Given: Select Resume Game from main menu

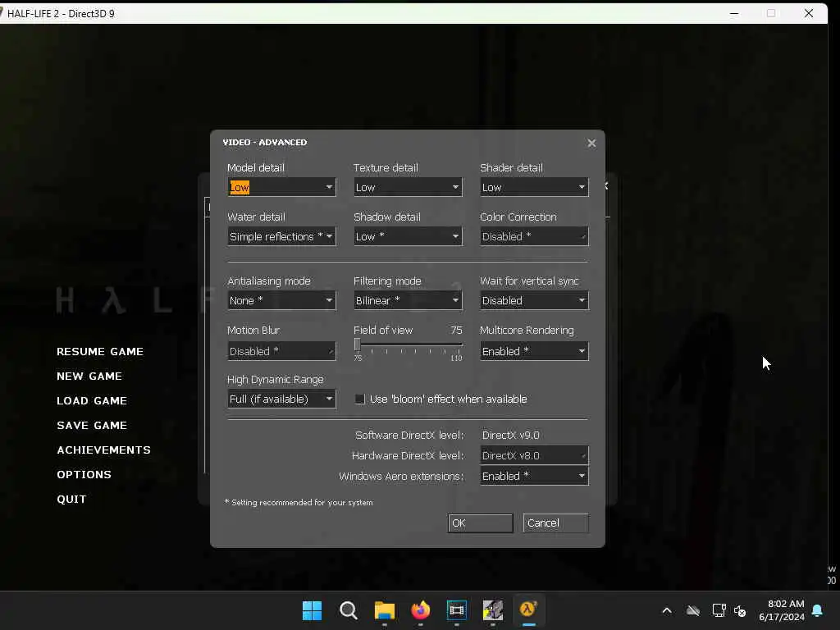Looking at the screenshot, I should pyautogui.click(x=100, y=351).
